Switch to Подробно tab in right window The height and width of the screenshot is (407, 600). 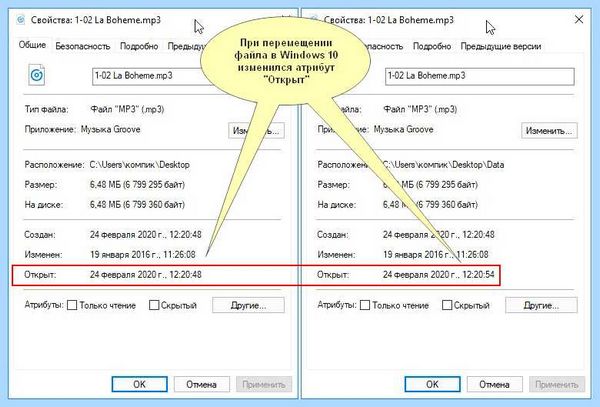pos(432,46)
